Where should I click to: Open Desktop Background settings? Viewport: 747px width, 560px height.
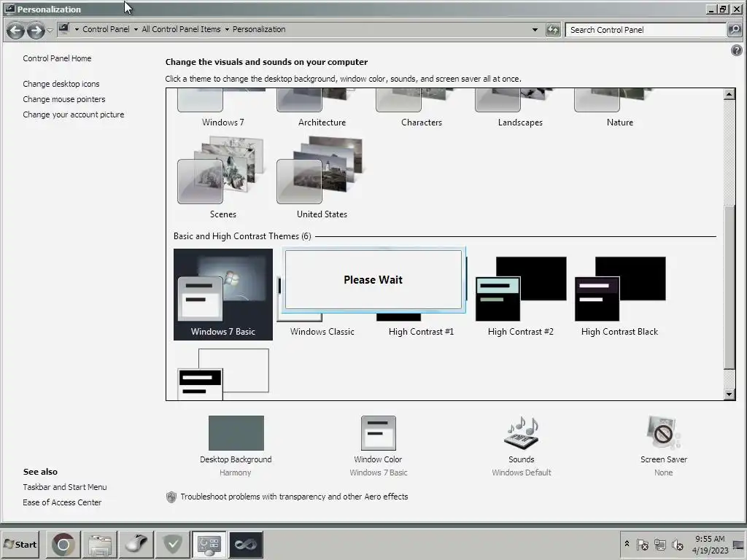coord(236,446)
